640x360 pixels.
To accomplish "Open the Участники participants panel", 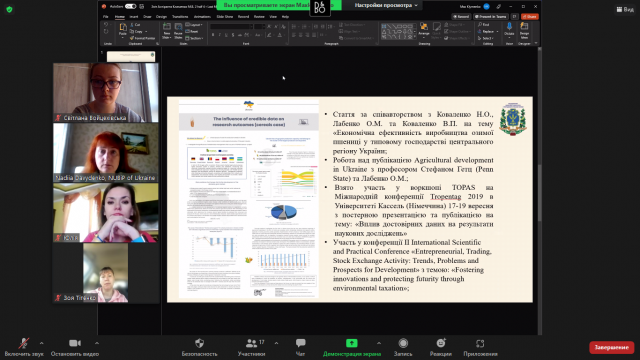I will point(251,347).
